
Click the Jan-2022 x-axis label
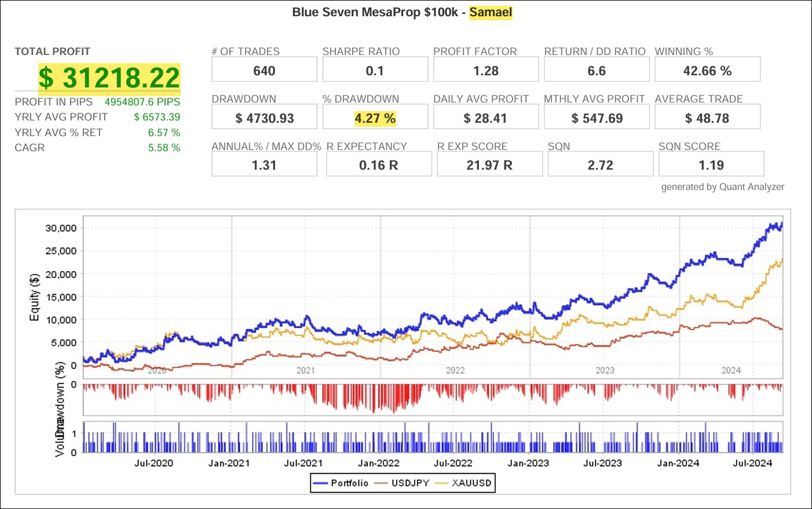coord(379,463)
